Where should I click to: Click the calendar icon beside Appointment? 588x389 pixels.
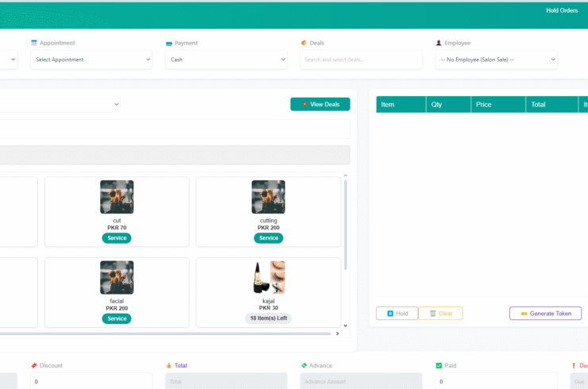[x=34, y=43]
